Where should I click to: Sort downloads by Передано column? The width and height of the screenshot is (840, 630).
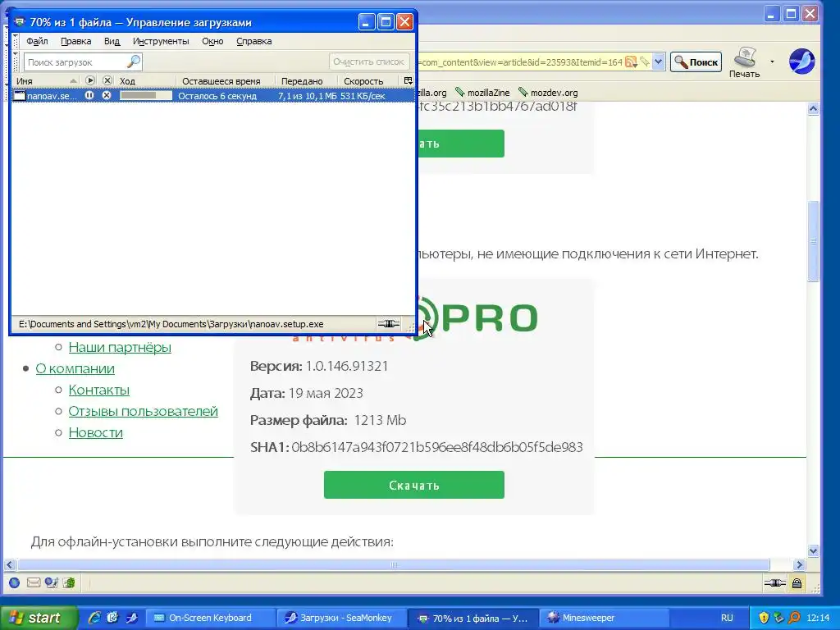click(307, 81)
